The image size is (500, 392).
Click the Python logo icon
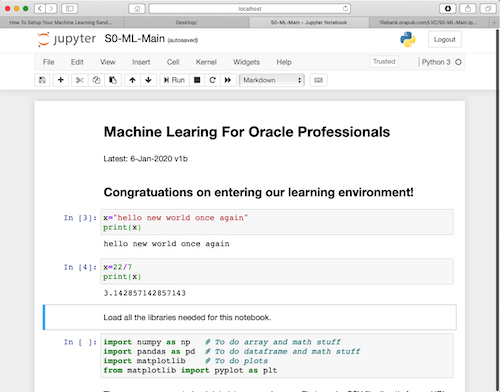[x=408, y=39]
